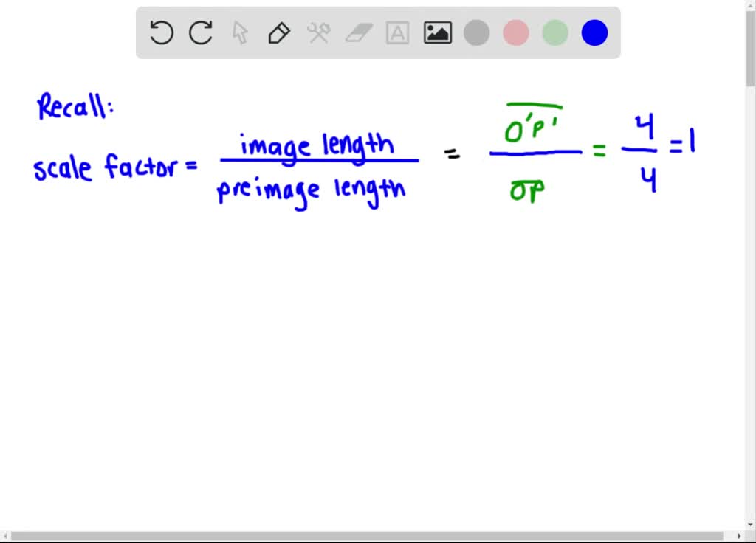Set pen color to blue
756x543 pixels.
click(594, 32)
